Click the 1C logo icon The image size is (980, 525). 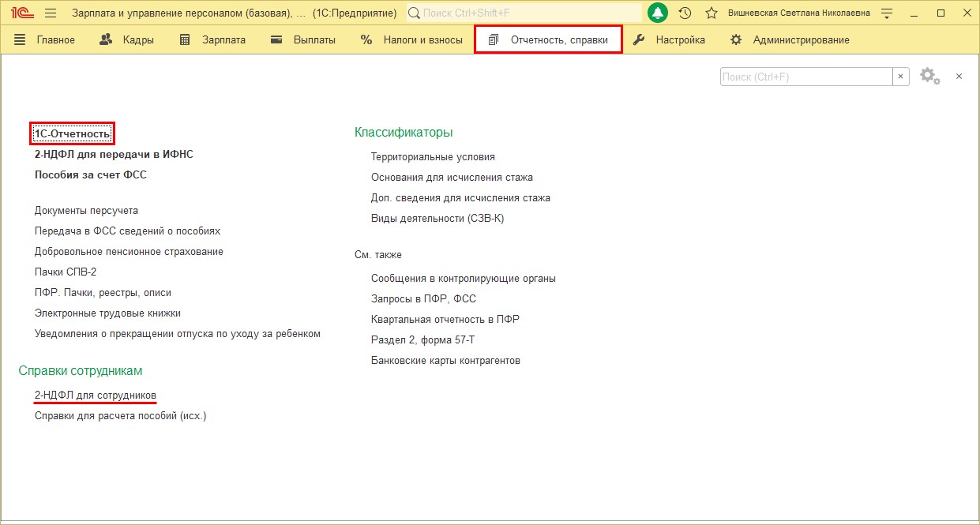tap(21, 13)
